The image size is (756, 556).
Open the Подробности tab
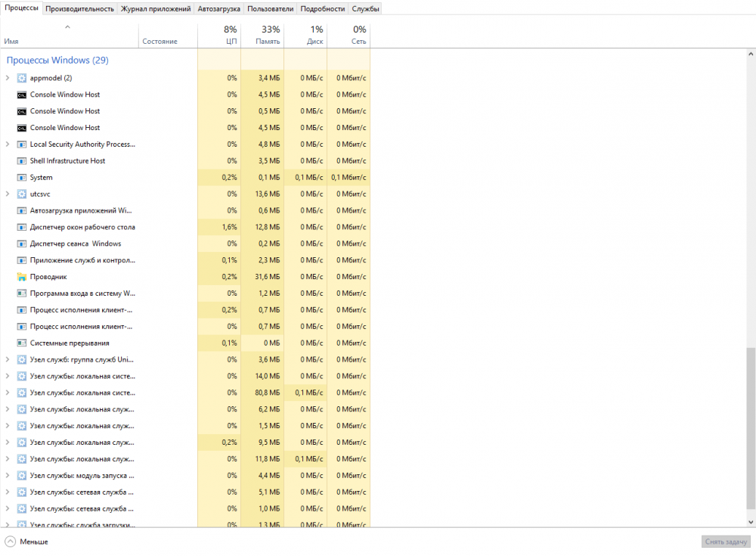323,8
